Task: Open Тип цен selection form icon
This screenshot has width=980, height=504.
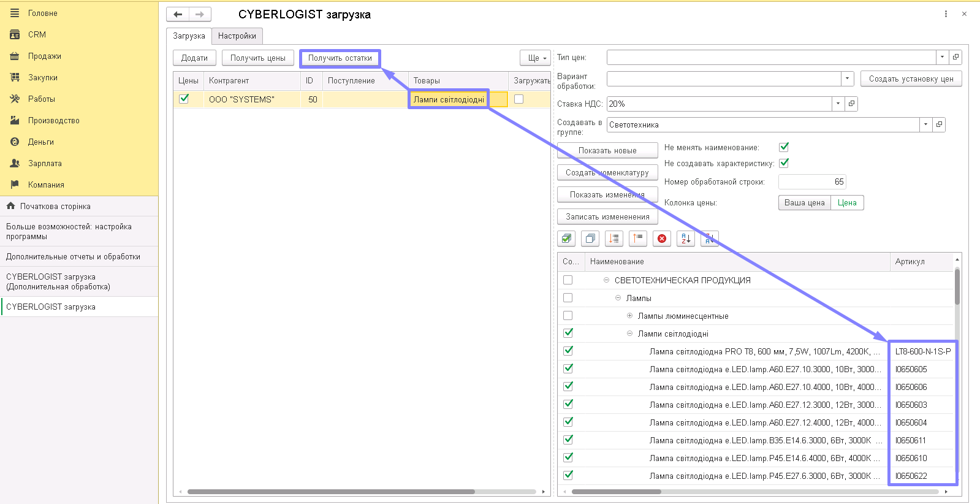Action: 955,57
